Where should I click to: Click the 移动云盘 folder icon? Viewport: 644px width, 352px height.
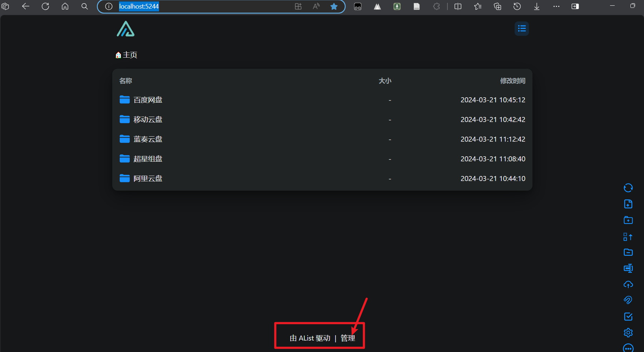pyautogui.click(x=125, y=119)
